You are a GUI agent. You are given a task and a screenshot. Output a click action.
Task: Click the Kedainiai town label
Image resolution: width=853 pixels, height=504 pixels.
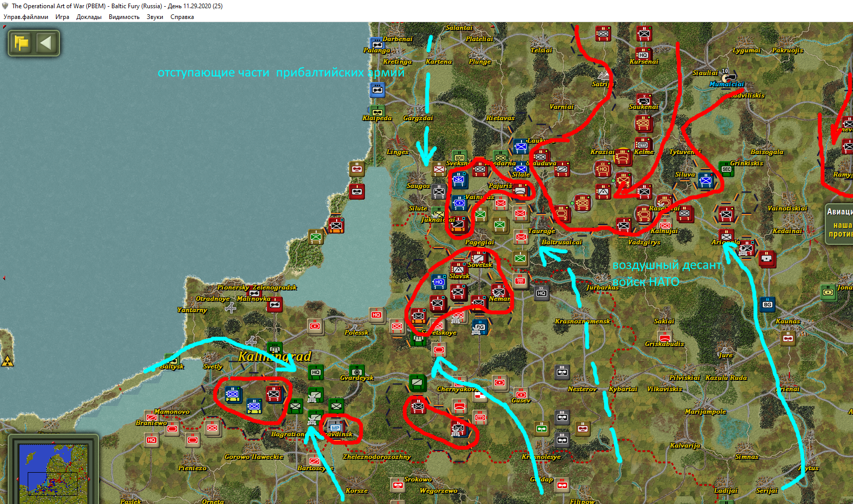(x=787, y=231)
